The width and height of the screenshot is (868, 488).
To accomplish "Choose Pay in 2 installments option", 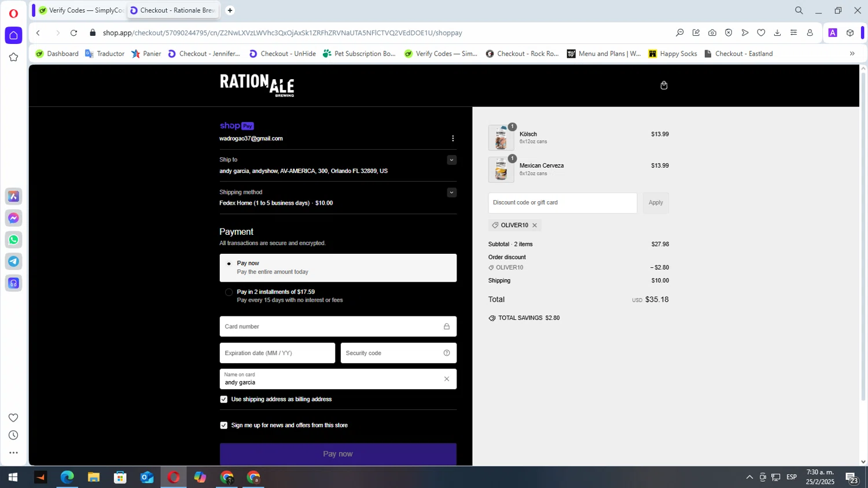I will pyautogui.click(x=229, y=293).
